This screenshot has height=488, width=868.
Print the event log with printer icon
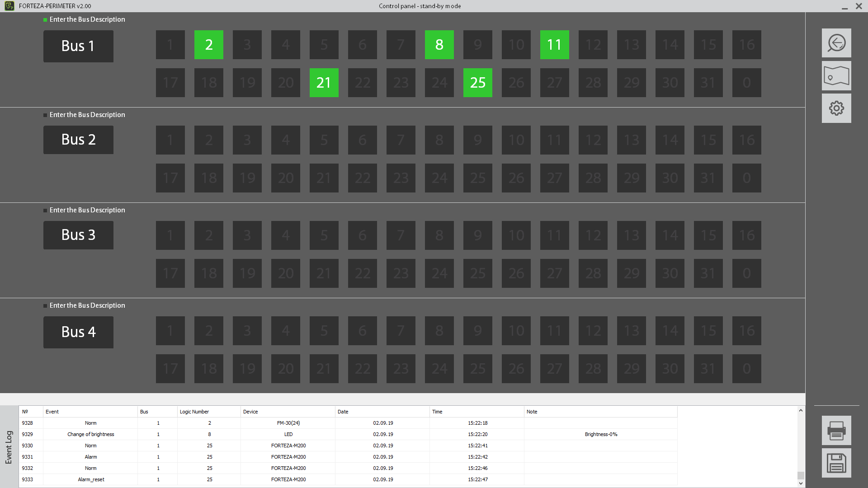tap(836, 430)
